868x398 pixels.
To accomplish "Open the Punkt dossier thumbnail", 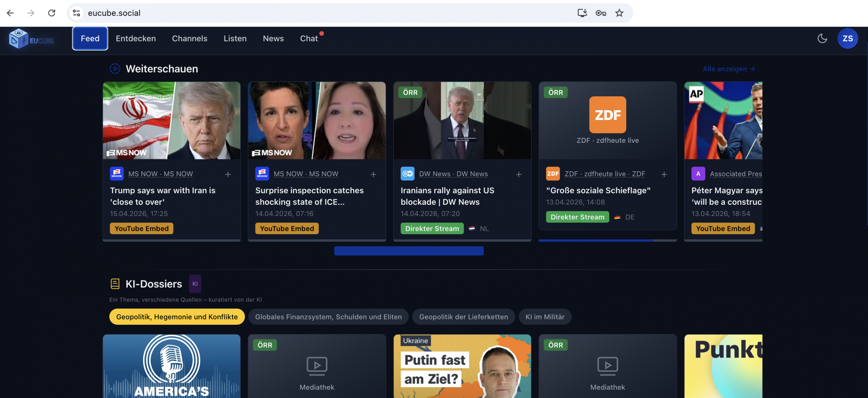I will pos(723,366).
